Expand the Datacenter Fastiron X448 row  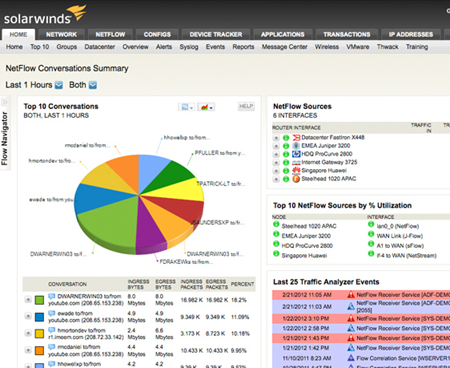pyautogui.click(x=276, y=138)
